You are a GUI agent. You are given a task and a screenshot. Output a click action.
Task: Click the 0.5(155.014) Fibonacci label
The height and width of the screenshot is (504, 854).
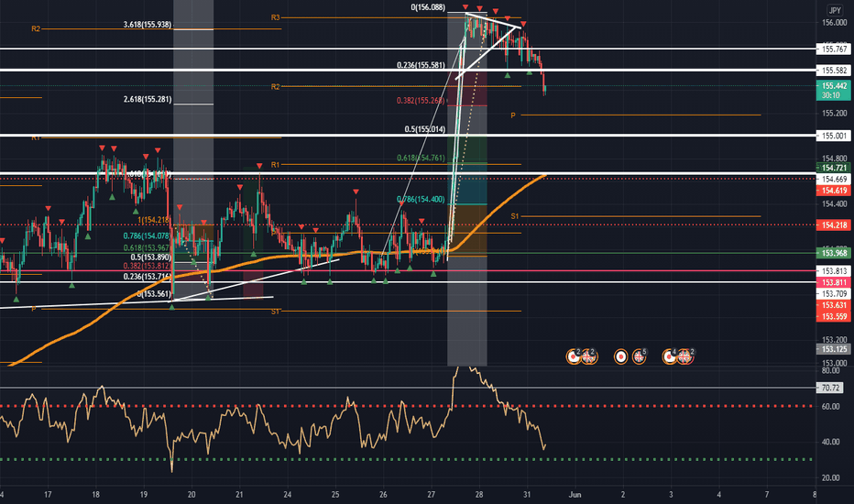click(x=425, y=129)
